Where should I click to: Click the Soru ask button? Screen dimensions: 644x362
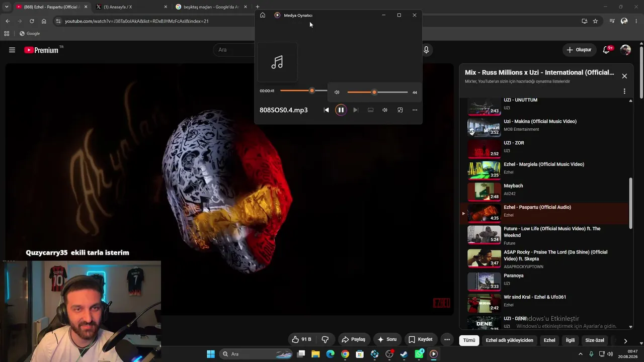[x=387, y=339]
